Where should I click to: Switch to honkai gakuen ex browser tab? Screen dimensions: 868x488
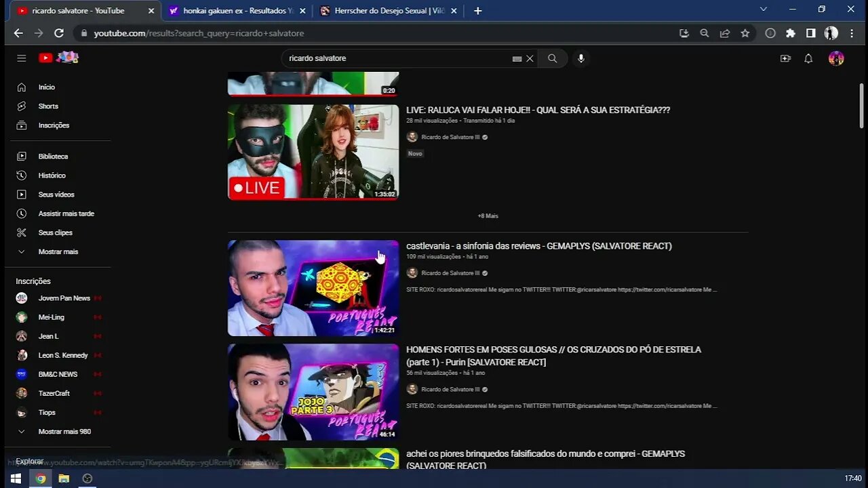click(x=237, y=11)
